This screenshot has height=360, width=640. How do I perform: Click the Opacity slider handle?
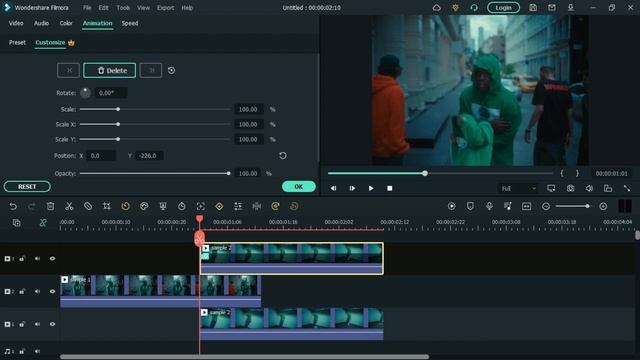(229, 173)
